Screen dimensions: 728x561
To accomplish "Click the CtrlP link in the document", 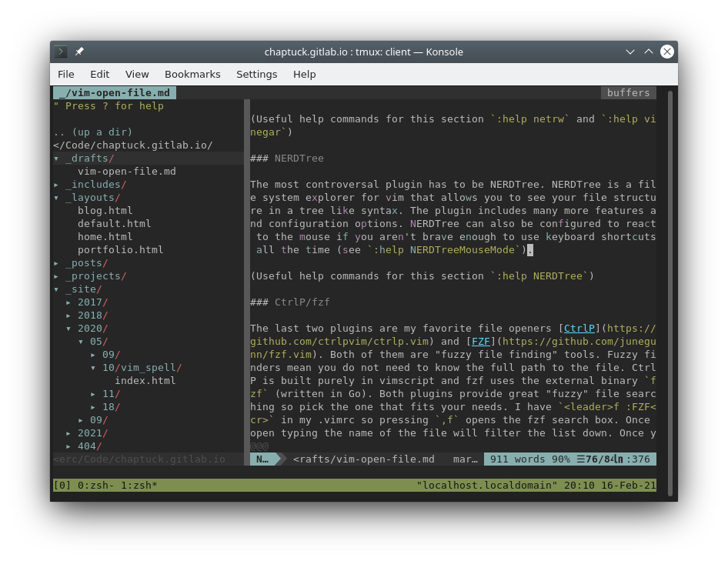I will [579, 328].
